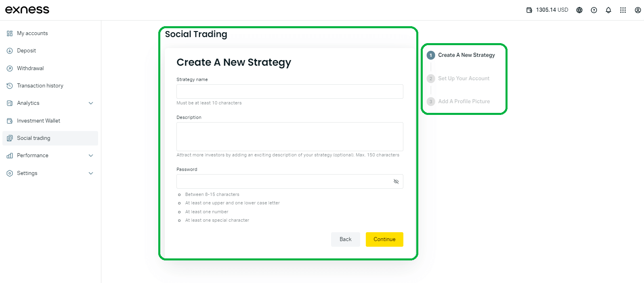Open the user profile icon
The image size is (644, 283).
point(638,10)
